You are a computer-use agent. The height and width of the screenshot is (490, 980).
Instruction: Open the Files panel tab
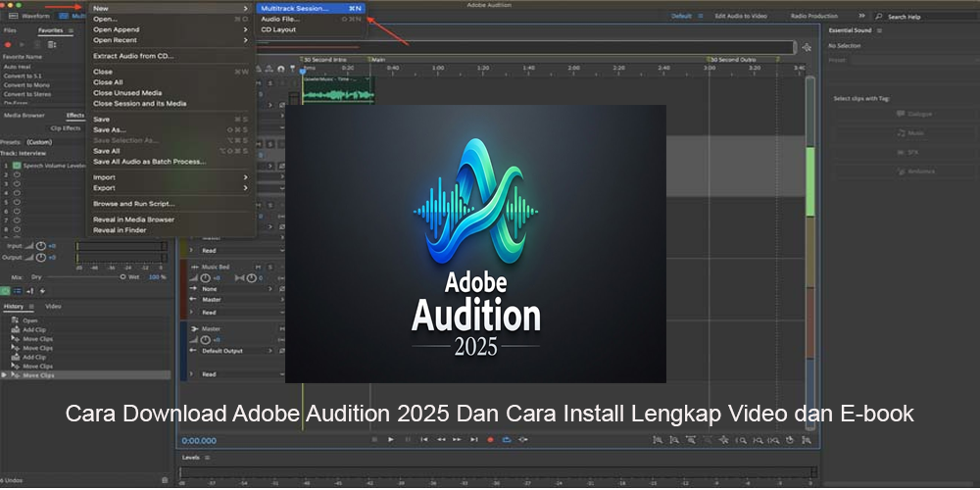click(x=10, y=30)
